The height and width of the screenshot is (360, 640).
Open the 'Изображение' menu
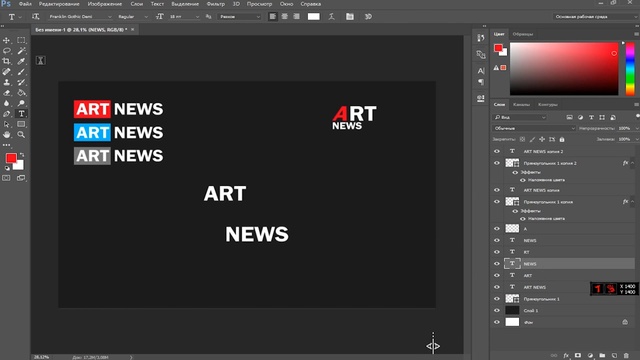tap(105, 4)
